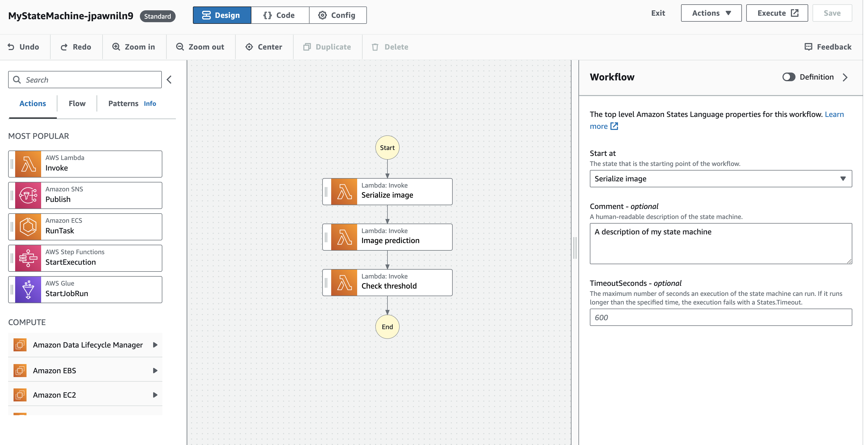
Task: Click the Amazon Data Lifecycle Manager icon
Action: click(x=20, y=345)
